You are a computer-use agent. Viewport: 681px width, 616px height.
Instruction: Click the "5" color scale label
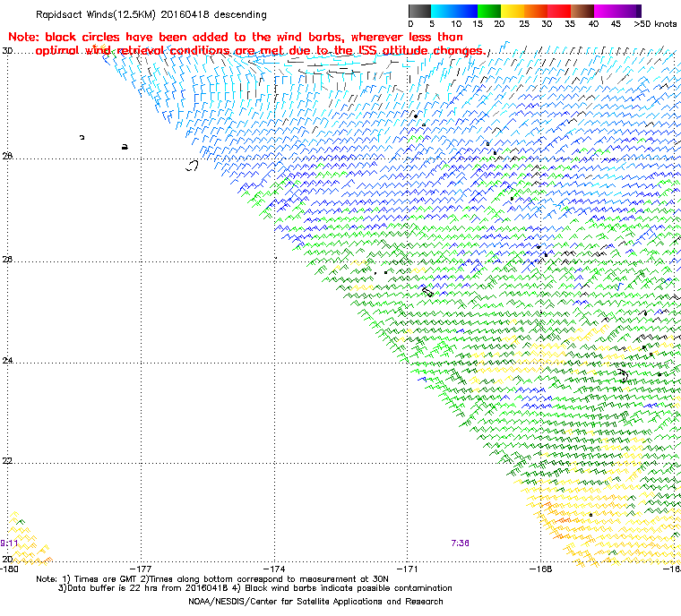tap(432, 24)
